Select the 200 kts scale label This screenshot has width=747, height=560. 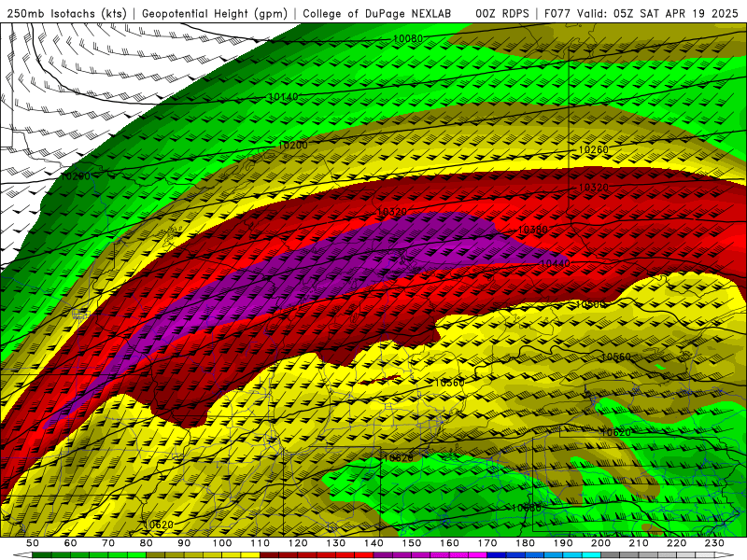click(600, 543)
